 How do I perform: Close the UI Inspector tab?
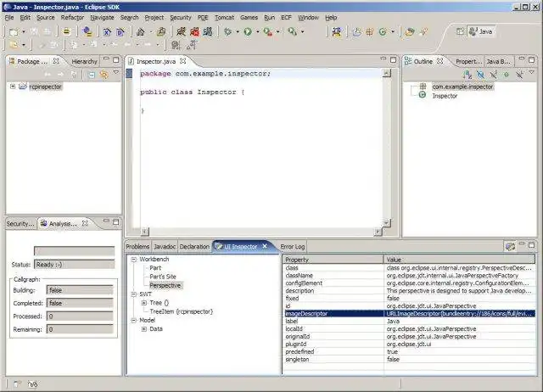tap(265, 246)
